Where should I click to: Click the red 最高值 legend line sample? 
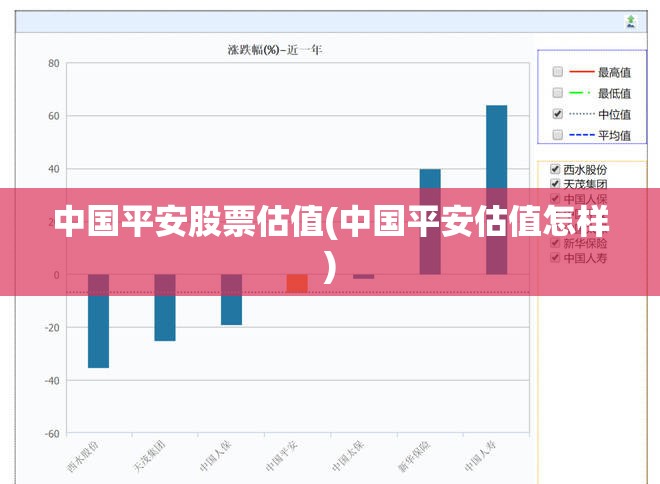tap(581, 72)
